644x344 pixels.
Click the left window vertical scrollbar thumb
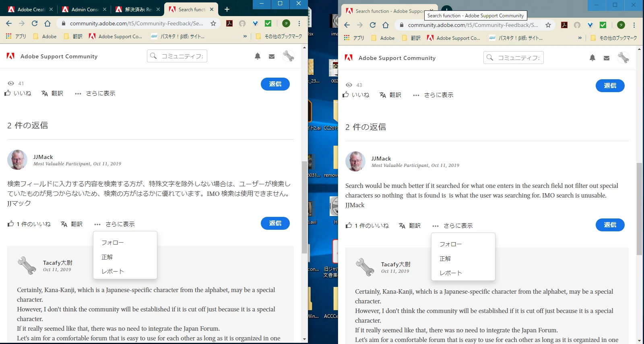(x=304, y=207)
